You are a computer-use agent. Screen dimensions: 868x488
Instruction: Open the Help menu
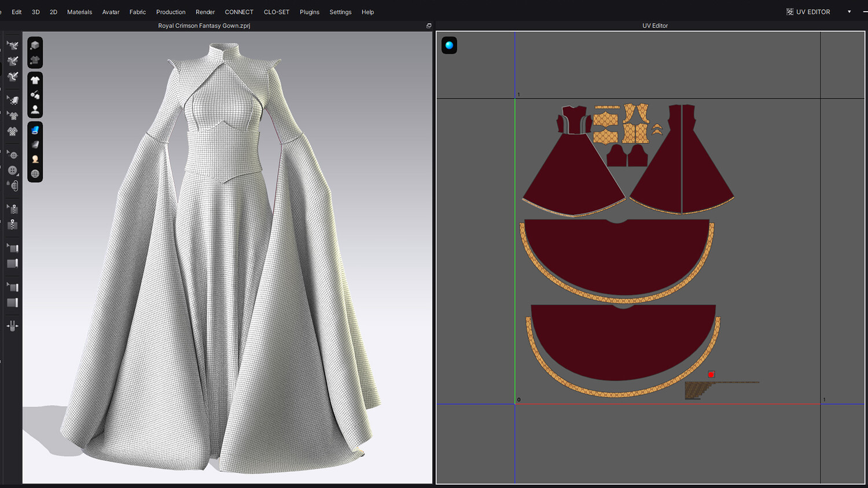pyautogui.click(x=368, y=12)
